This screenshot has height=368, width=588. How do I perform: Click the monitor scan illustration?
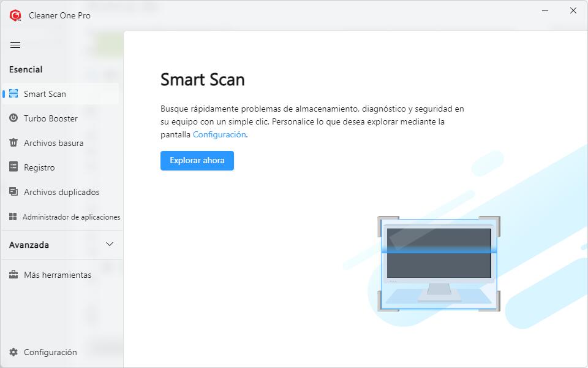439,264
